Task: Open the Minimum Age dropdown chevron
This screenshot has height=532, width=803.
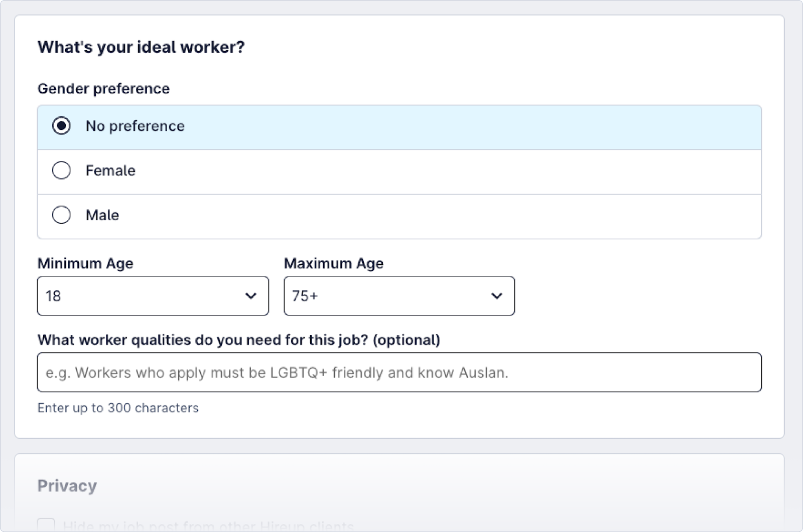Action: (x=251, y=296)
